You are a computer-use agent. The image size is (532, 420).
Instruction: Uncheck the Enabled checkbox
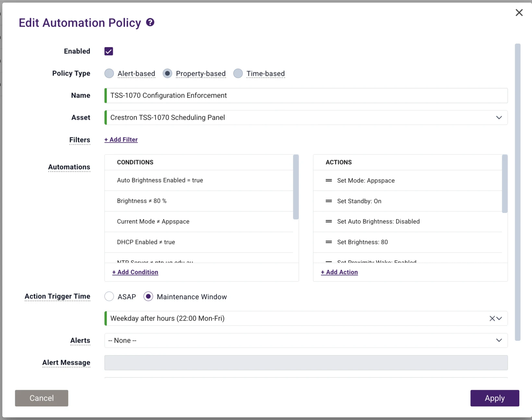[x=109, y=51]
